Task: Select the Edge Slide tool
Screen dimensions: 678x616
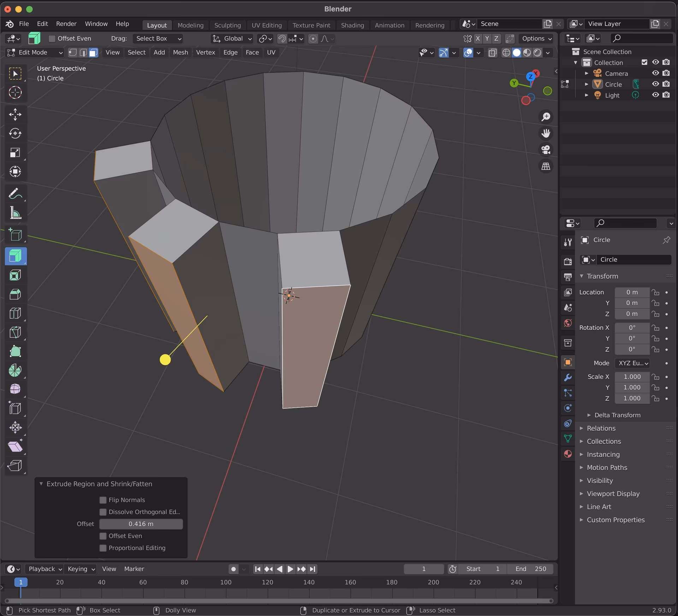Action: coord(15,408)
